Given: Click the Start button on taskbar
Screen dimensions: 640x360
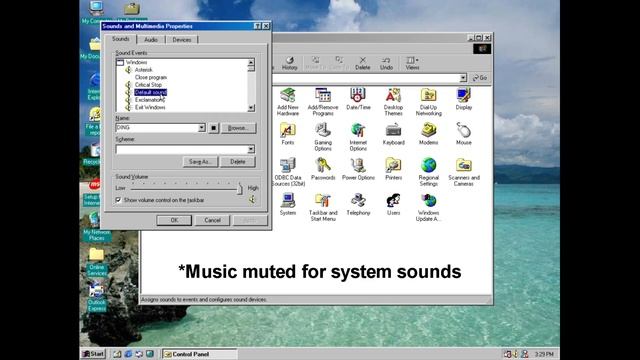Looking at the screenshot, I should pyautogui.click(x=93, y=354).
